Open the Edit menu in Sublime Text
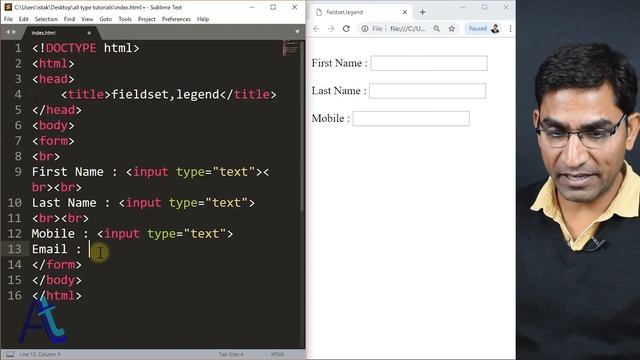Viewport: 640px width, 360px height. pyautogui.click(x=24, y=19)
